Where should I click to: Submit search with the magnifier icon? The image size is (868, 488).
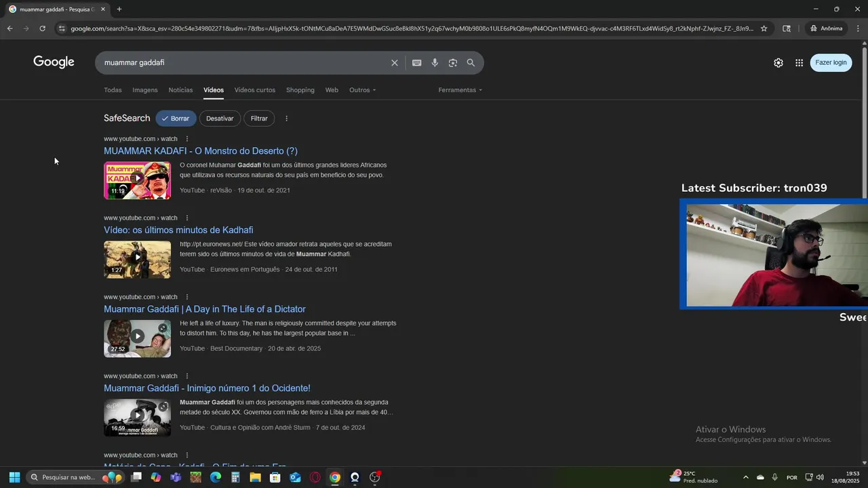pyautogui.click(x=471, y=62)
